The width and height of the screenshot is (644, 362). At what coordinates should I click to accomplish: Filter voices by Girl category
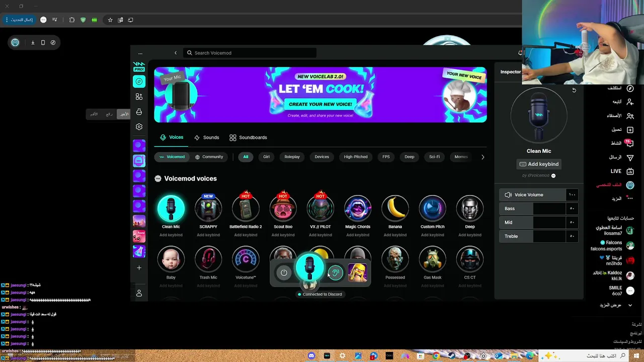(x=266, y=157)
